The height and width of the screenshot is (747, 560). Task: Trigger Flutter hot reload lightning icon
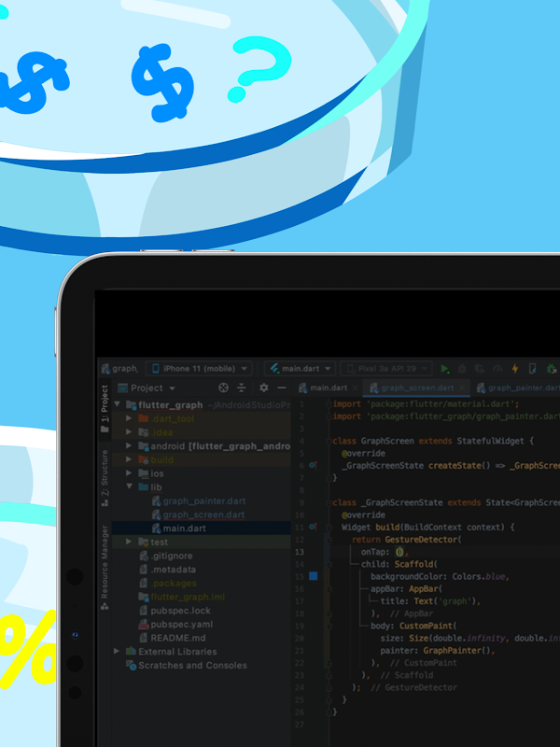click(515, 368)
